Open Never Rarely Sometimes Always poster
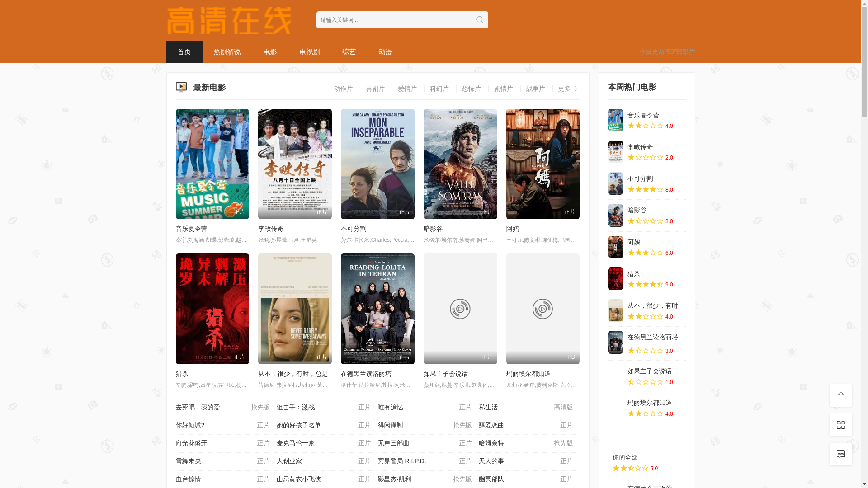Viewport: 868px width, 488px height. 295,309
